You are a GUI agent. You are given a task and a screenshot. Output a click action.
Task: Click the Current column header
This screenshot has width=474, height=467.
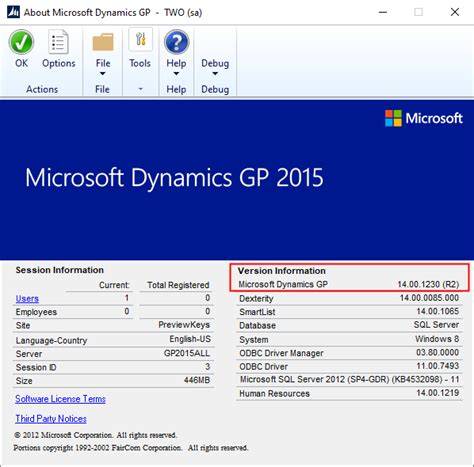pyautogui.click(x=114, y=285)
